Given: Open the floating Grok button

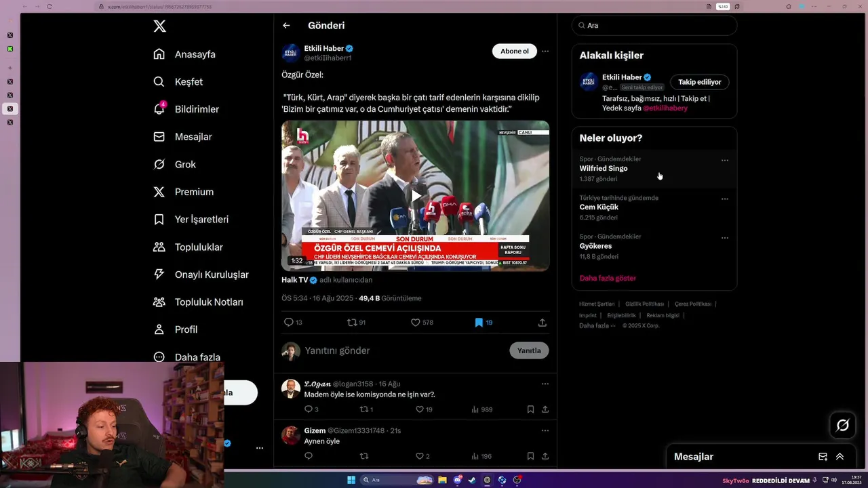Looking at the screenshot, I should [x=843, y=425].
